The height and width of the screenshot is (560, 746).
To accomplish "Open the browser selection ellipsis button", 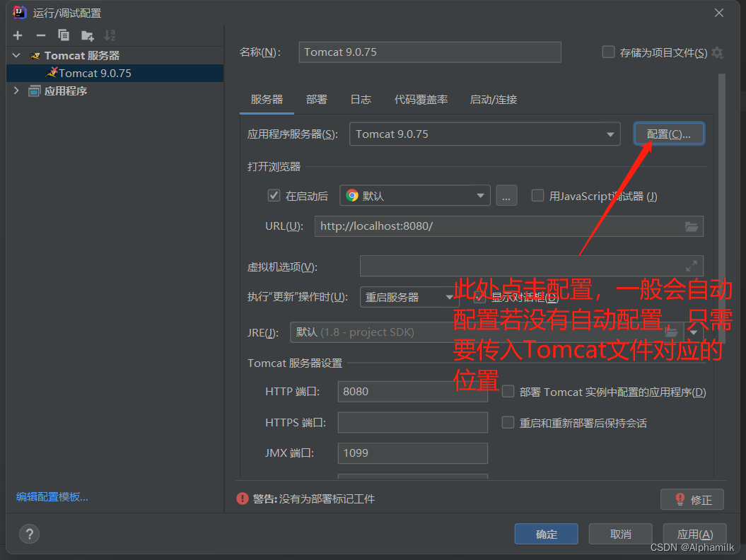I will click(506, 196).
